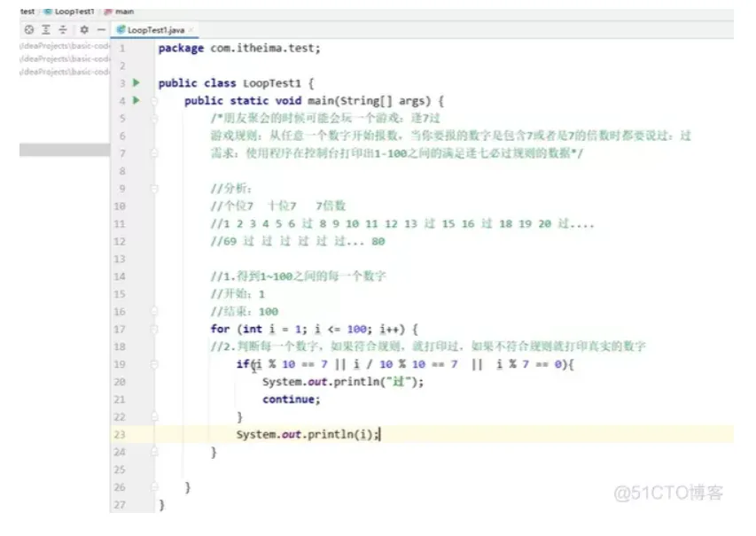Click 'i / 10 % 10 == 7' condition
Screen dimensions: 756x536
pos(405,364)
